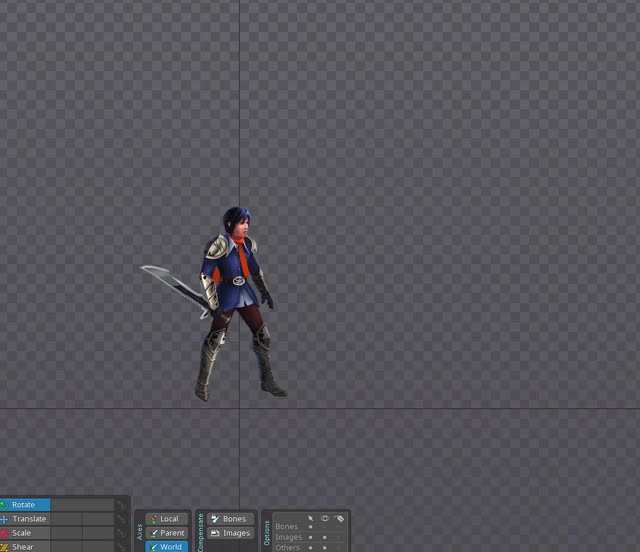Set a keyframe with Scale's key icon
The height and width of the screenshot is (552, 640).
(122, 533)
